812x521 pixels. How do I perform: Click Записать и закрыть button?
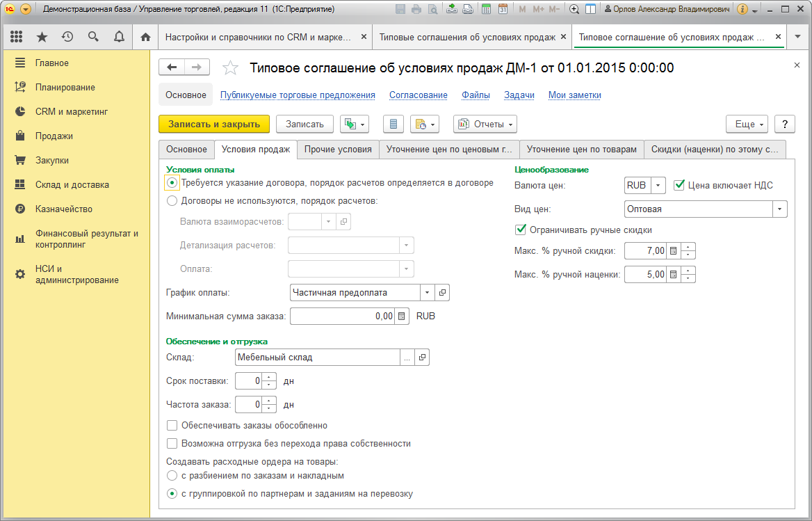tap(214, 125)
